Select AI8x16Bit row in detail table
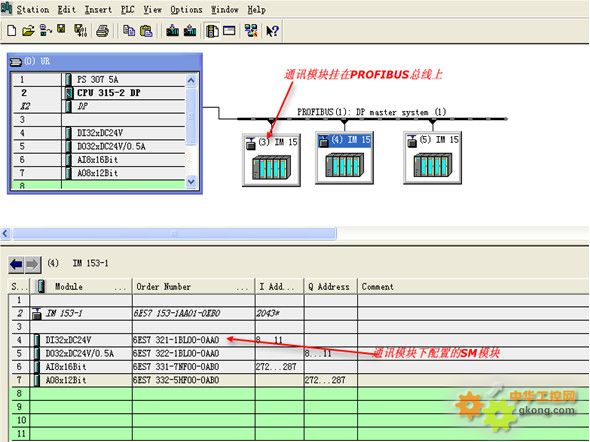Image resolution: width=590 pixels, height=442 pixels. tap(299, 367)
